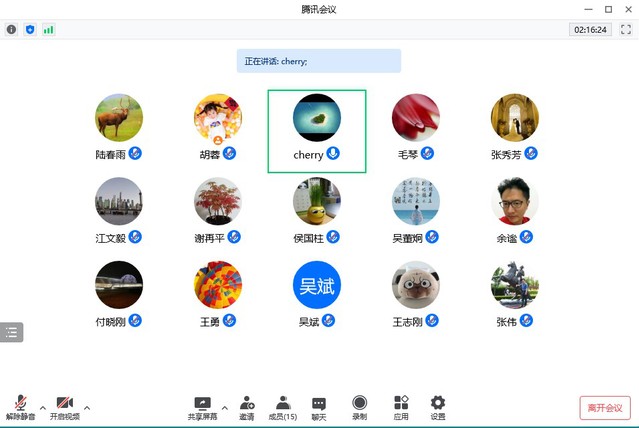This screenshot has height=428, width=639.
Task: Turn on video (开启视频)
Action: (x=64, y=406)
